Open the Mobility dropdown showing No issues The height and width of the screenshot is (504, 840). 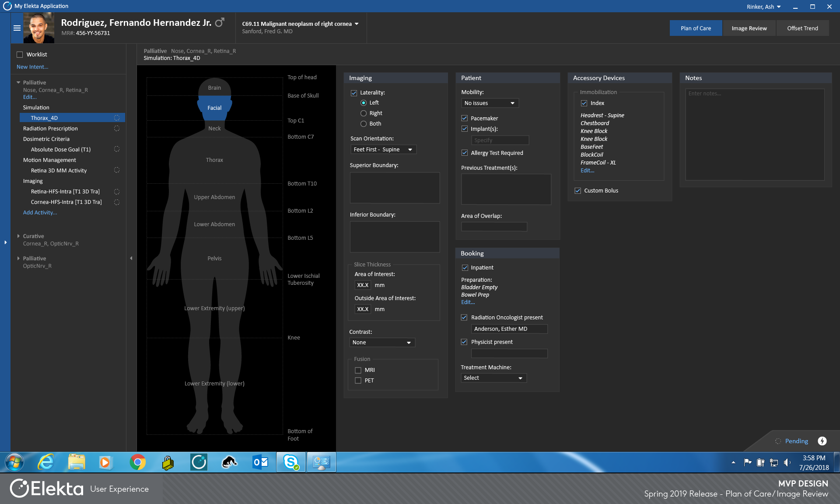coord(490,103)
